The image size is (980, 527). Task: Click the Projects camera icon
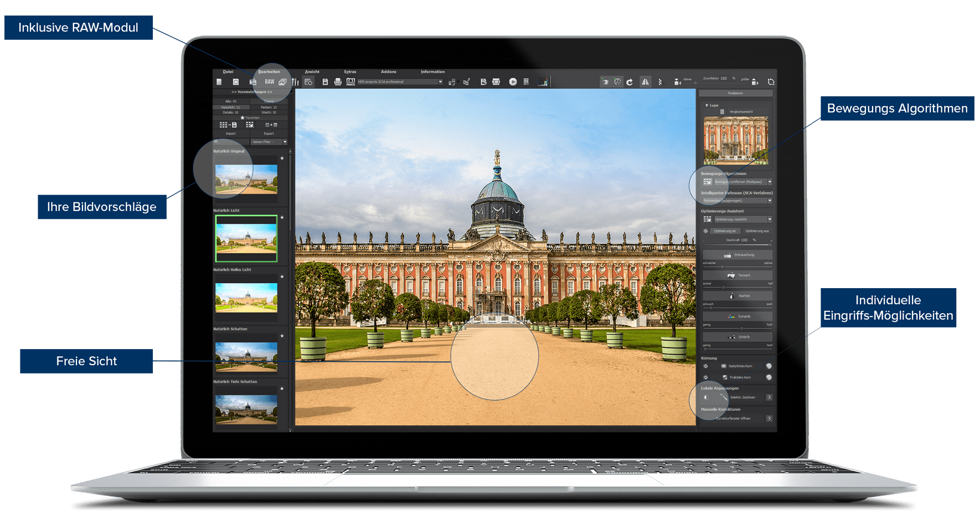point(350,82)
